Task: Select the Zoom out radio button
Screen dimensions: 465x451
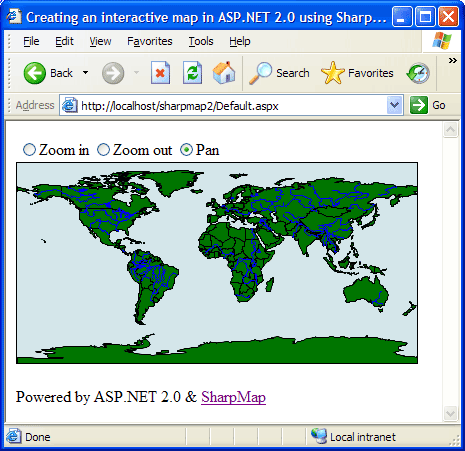Action: [103, 150]
